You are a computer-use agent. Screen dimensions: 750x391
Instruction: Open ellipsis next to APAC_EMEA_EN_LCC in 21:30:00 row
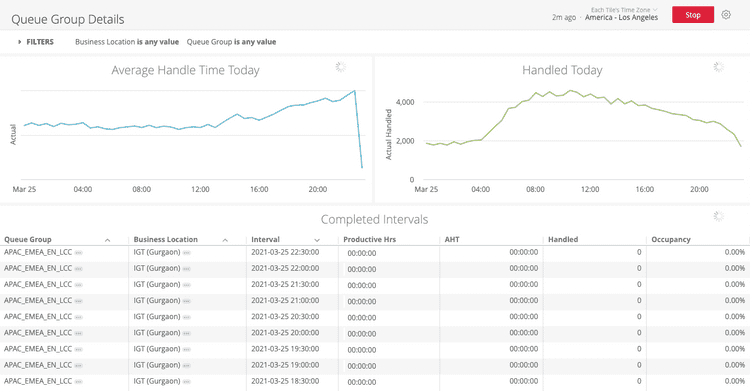(78, 285)
